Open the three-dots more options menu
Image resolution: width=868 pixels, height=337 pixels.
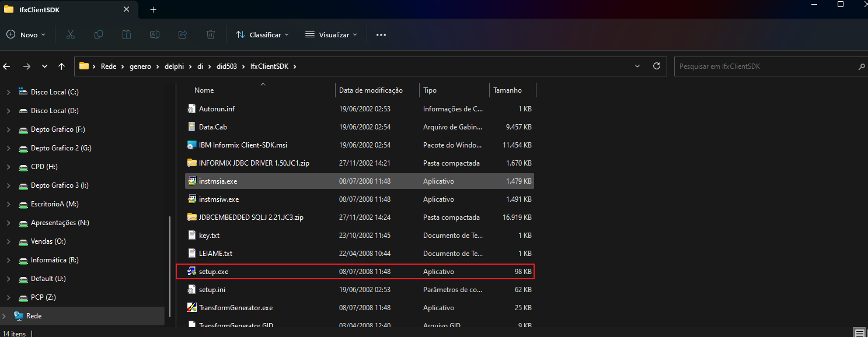[x=381, y=35]
